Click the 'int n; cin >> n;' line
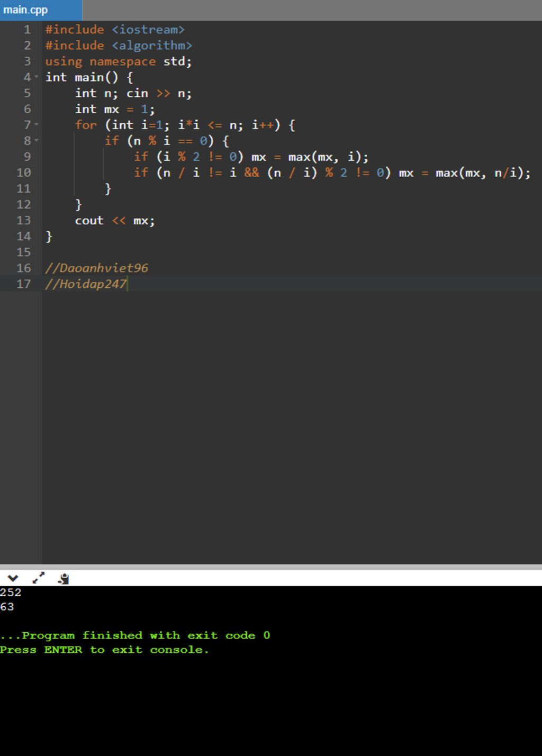Image resolution: width=542 pixels, height=756 pixels. pos(133,93)
